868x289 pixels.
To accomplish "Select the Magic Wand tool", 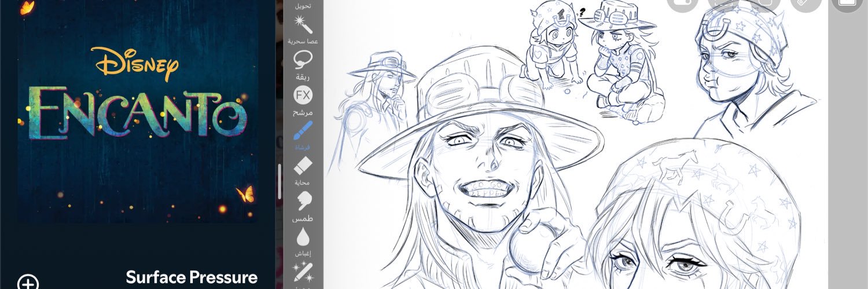I will click(303, 25).
